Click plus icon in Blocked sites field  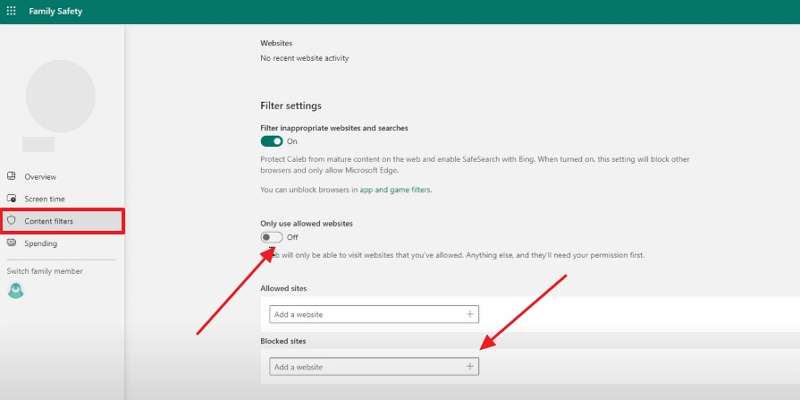coord(470,366)
